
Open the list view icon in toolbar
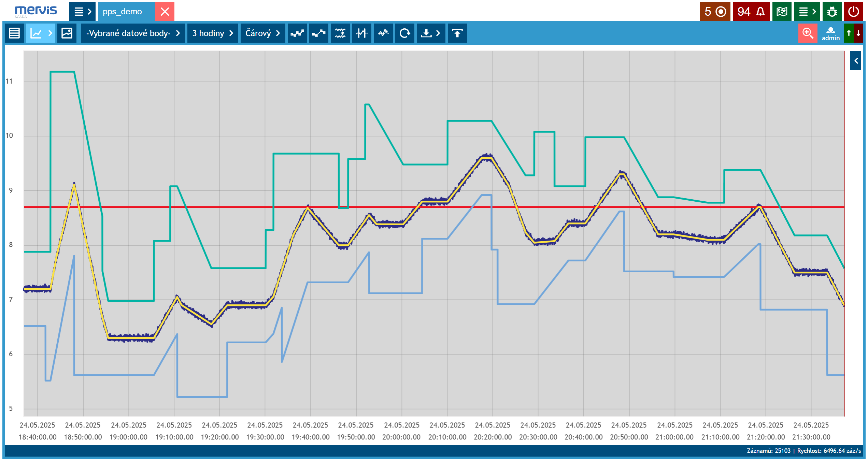[14, 33]
